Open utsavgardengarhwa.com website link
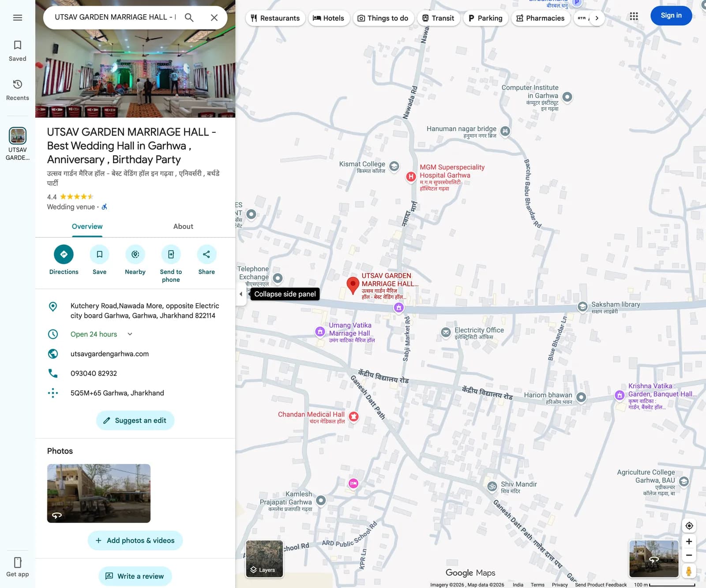This screenshot has height=588, width=706. tap(109, 354)
